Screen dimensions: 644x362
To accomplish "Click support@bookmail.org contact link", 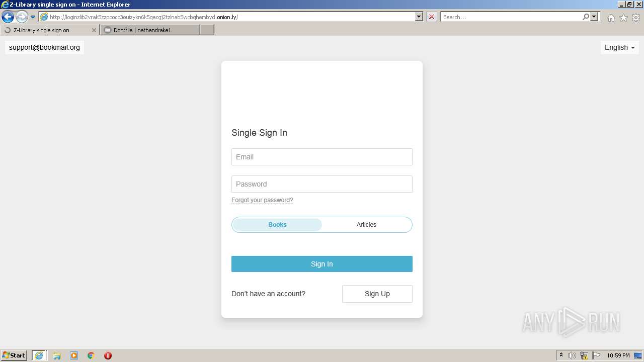I will [x=44, y=47].
